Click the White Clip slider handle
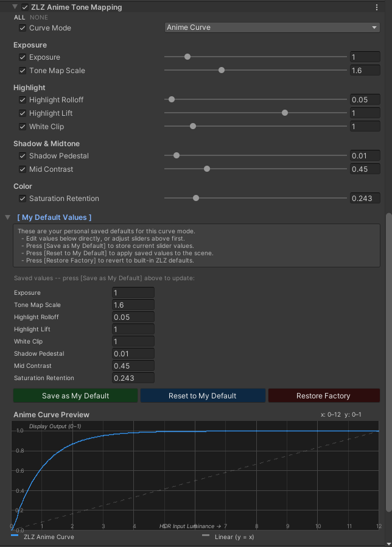This screenshot has height=547, width=392. [x=193, y=126]
